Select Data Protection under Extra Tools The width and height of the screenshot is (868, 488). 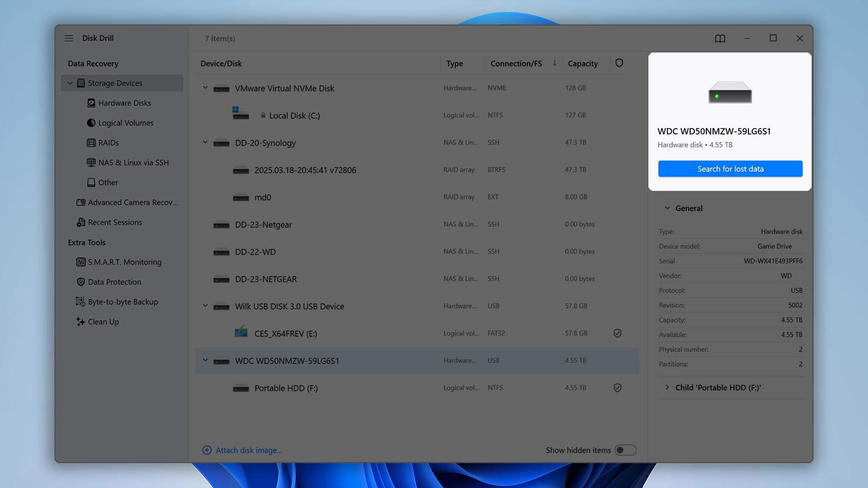pyautogui.click(x=114, y=282)
